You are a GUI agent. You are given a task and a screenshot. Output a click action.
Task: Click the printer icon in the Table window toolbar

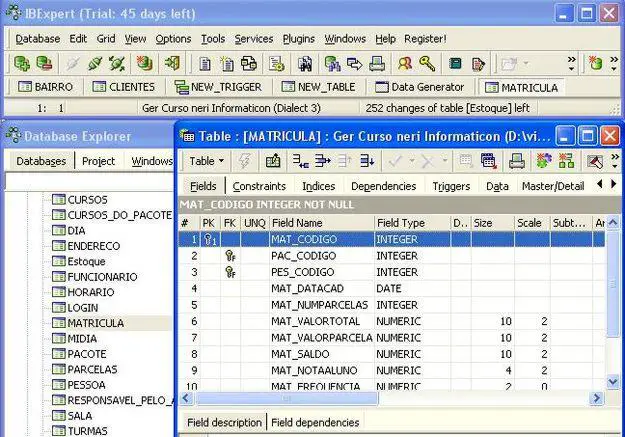click(x=517, y=161)
